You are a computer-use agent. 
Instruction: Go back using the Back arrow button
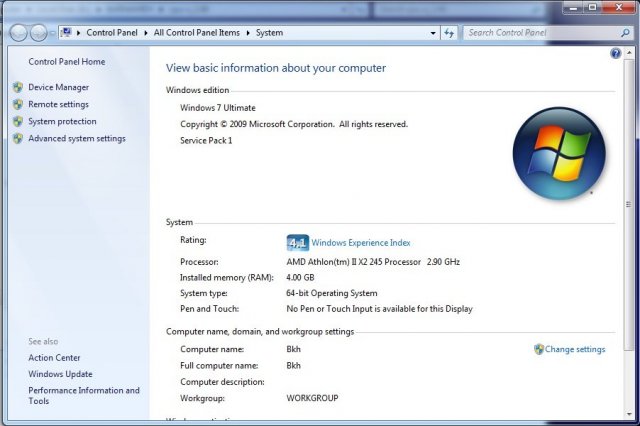(x=19, y=33)
